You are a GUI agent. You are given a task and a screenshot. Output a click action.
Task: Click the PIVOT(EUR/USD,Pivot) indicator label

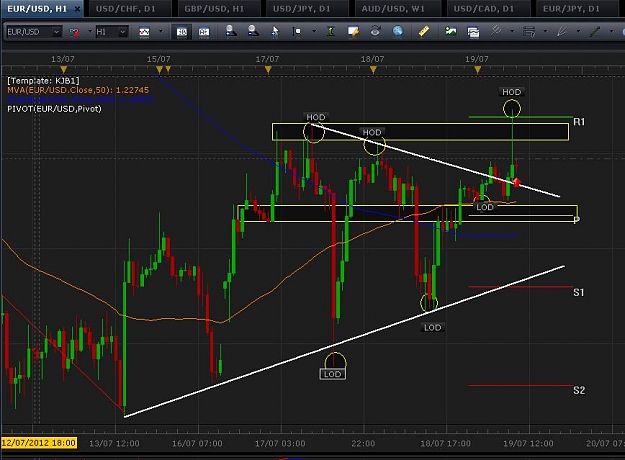pos(54,109)
